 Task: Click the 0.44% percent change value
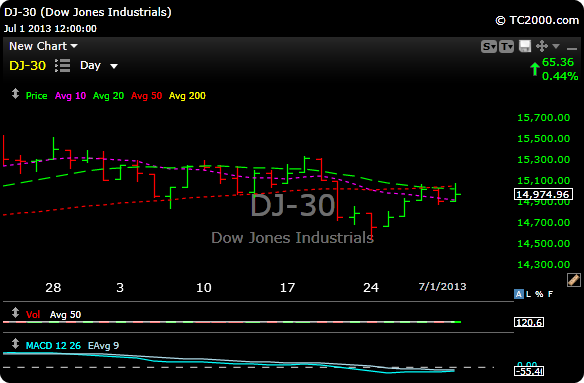(x=560, y=76)
